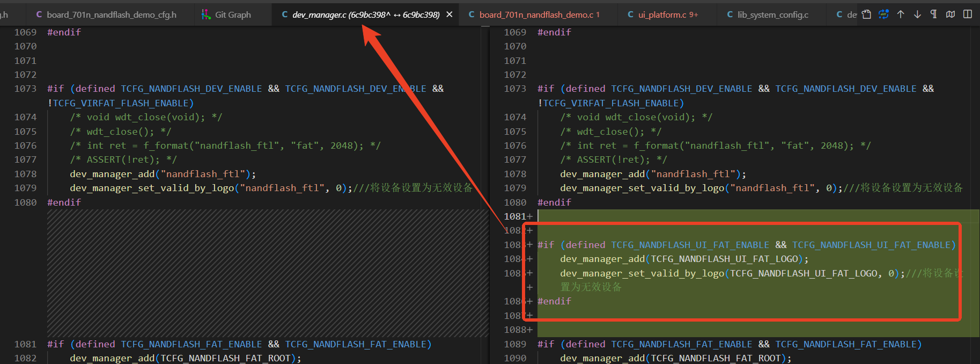Click the Git Graph tab's branch icon
This screenshot has width=980, height=364.
click(x=206, y=14)
